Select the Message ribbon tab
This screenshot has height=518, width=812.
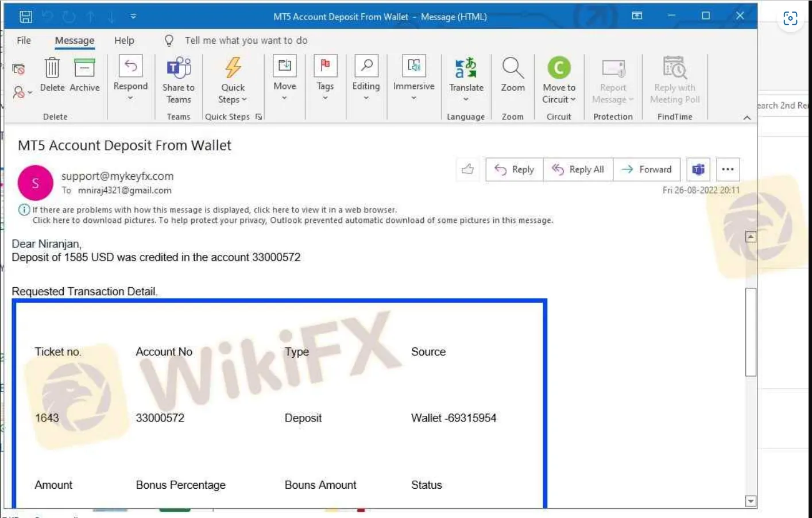coord(75,41)
